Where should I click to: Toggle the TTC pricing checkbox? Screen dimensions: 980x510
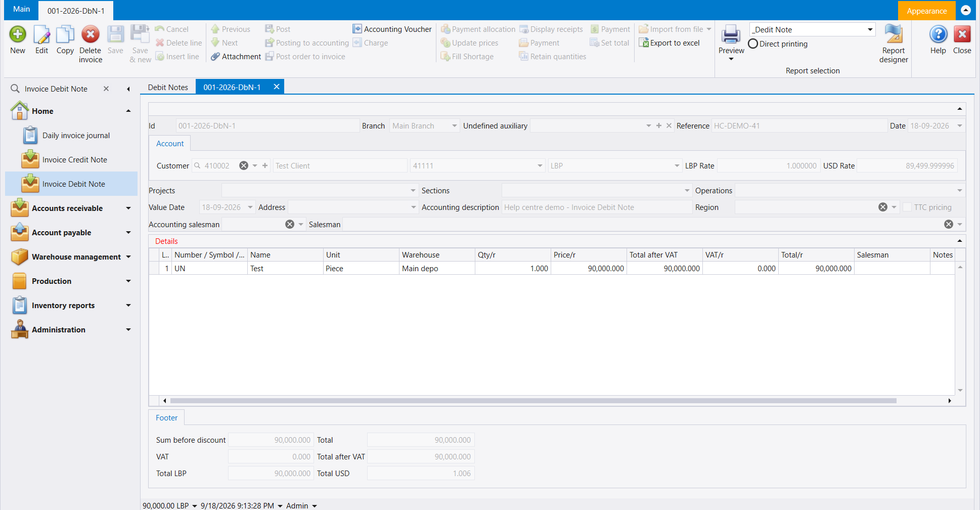907,207
